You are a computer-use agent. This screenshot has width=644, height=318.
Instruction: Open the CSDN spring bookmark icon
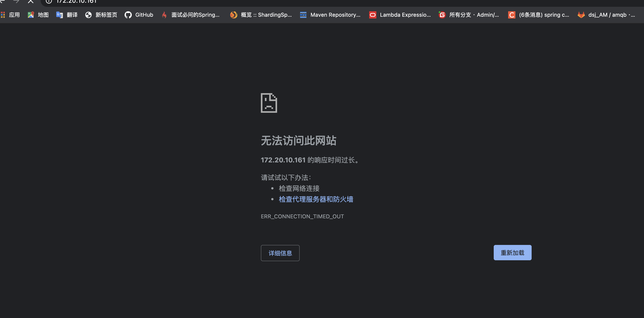[512, 15]
